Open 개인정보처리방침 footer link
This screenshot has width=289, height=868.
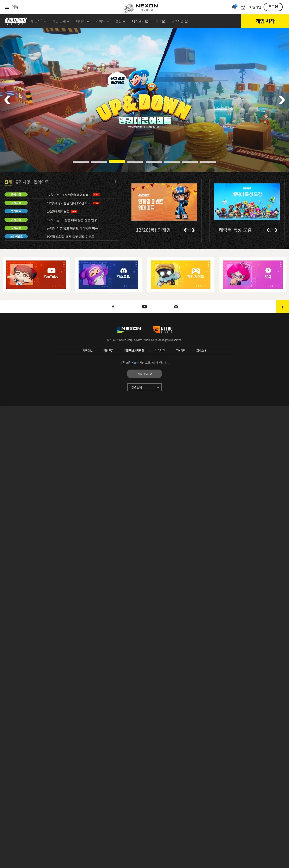[134, 351]
